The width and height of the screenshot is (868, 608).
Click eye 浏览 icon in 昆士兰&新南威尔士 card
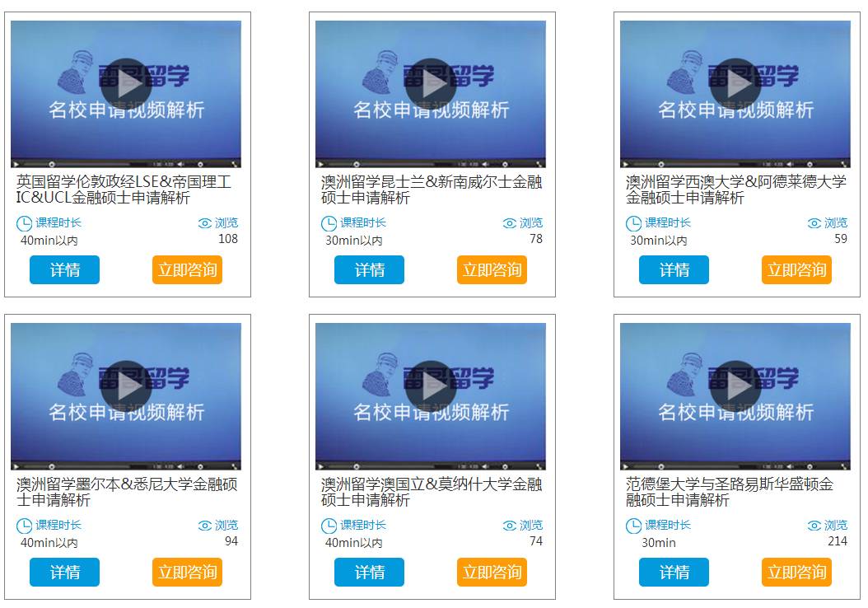click(509, 223)
